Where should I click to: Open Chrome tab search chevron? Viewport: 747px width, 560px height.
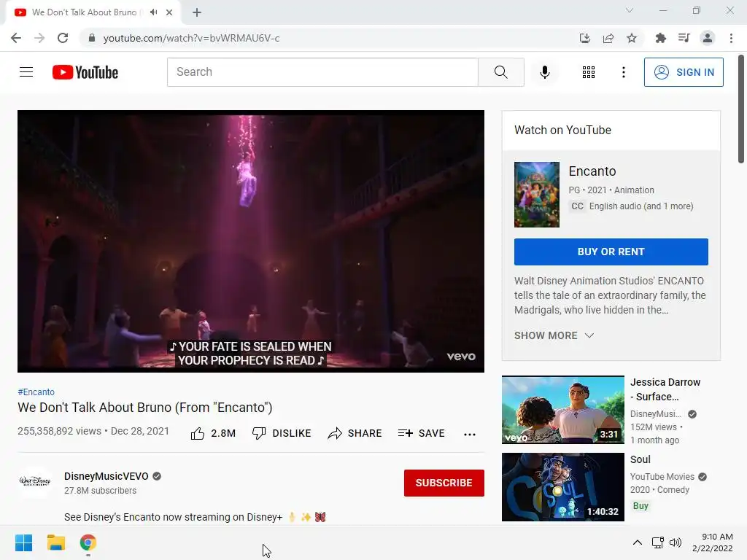click(x=630, y=10)
